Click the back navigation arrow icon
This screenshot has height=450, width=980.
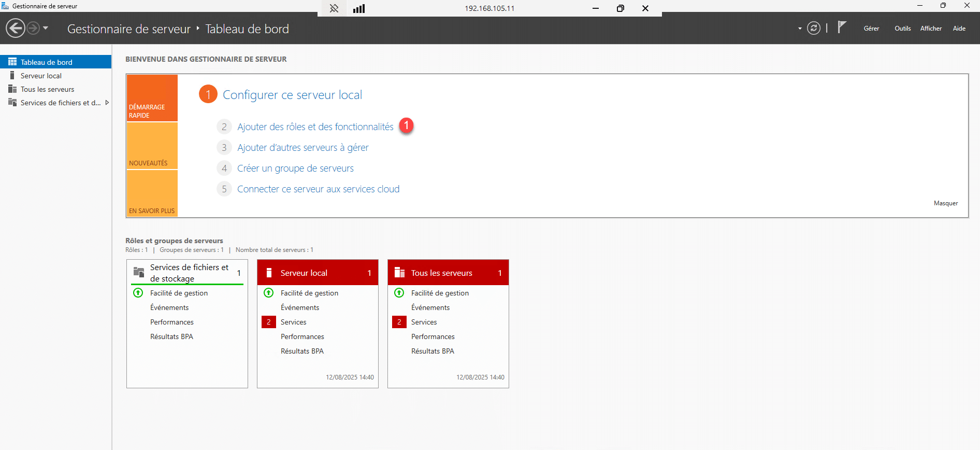click(16, 28)
